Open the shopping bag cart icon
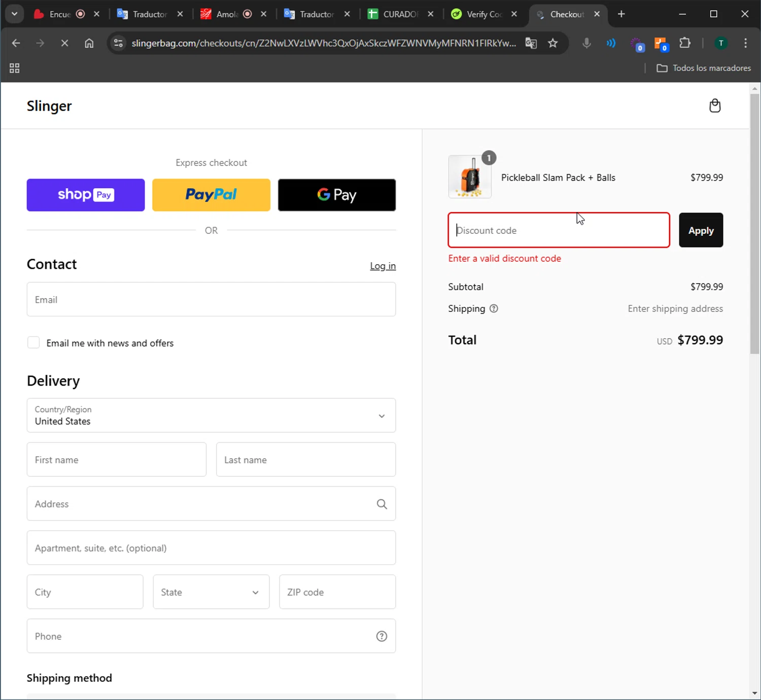The width and height of the screenshot is (761, 700). click(x=715, y=106)
